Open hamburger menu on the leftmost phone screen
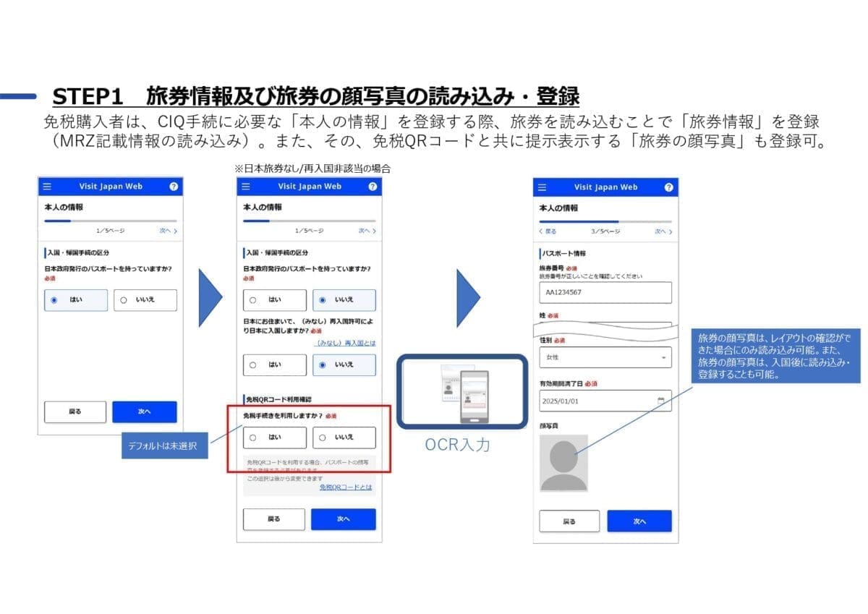Image resolution: width=868 pixels, height=614 pixels. (48, 187)
